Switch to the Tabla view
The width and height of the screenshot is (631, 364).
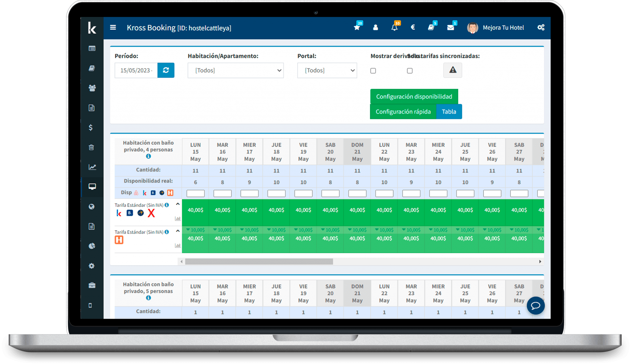point(449,111)
